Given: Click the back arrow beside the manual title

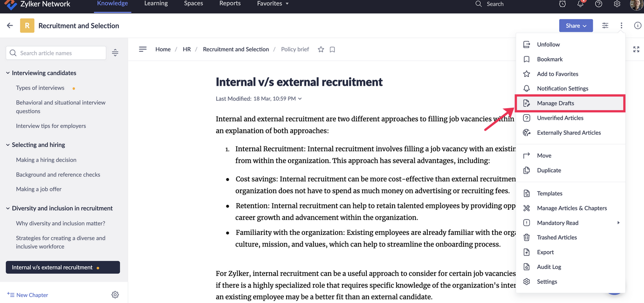Looking at the screenshot, I should tap(10, 26).
